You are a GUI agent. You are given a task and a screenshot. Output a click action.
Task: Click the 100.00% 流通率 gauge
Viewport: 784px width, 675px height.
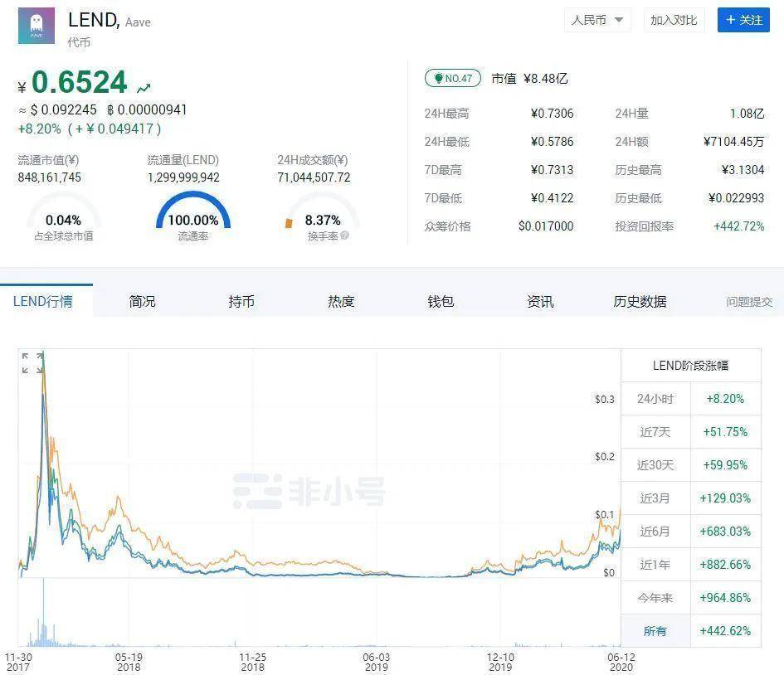click(x=193, y=215)
